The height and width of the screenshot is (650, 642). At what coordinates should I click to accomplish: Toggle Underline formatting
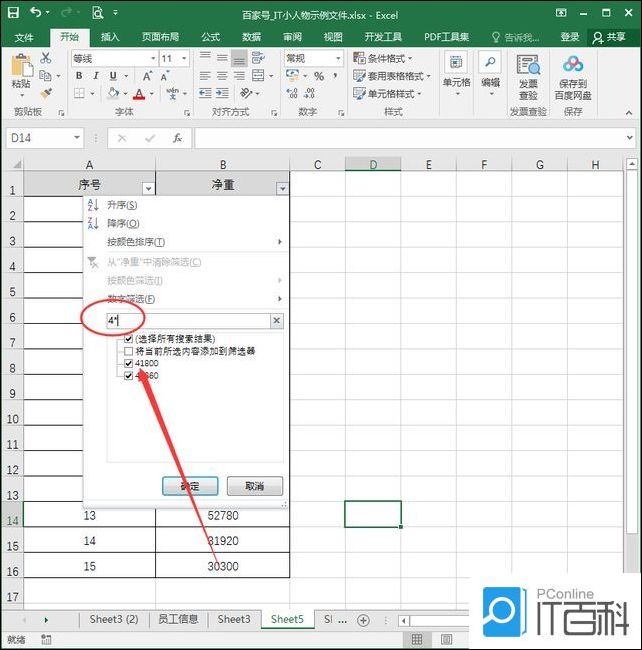(x=113, y=76)
